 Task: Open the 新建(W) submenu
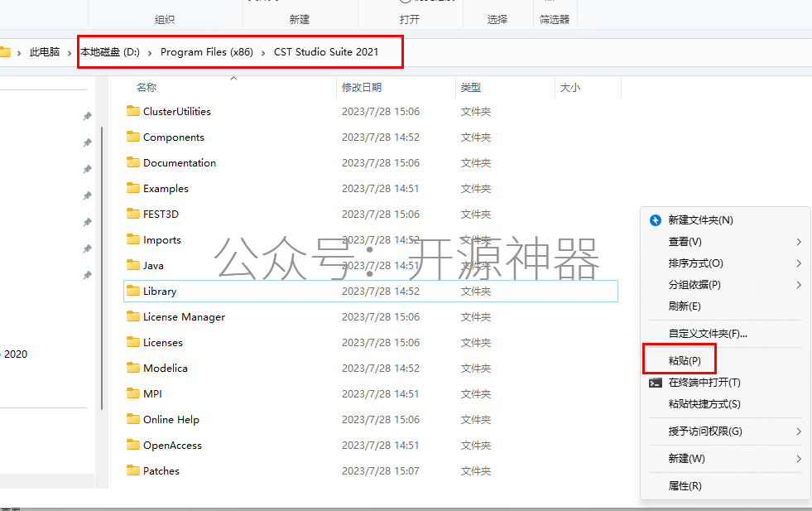[x=726, y=459]
